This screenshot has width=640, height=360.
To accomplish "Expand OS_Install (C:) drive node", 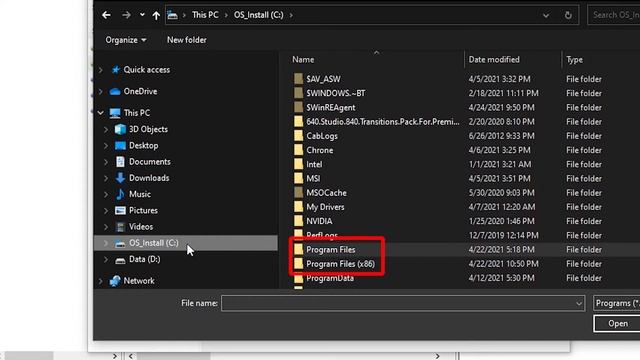I will pyautogui.click(x=106, y=243).
